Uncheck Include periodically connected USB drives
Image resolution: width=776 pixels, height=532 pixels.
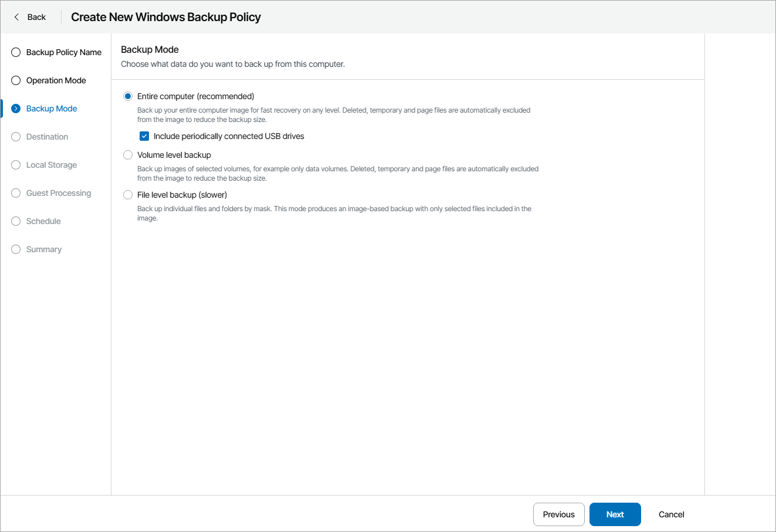point(144,136)
